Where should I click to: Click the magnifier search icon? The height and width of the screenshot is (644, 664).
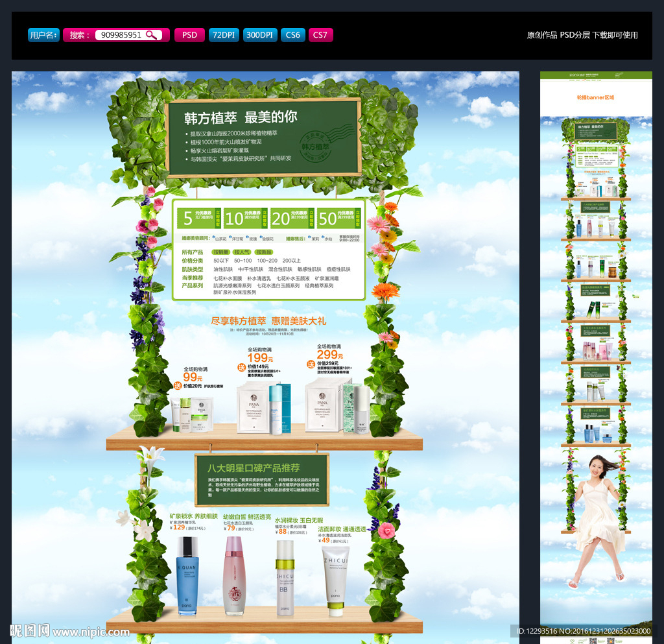pos(151,35)
